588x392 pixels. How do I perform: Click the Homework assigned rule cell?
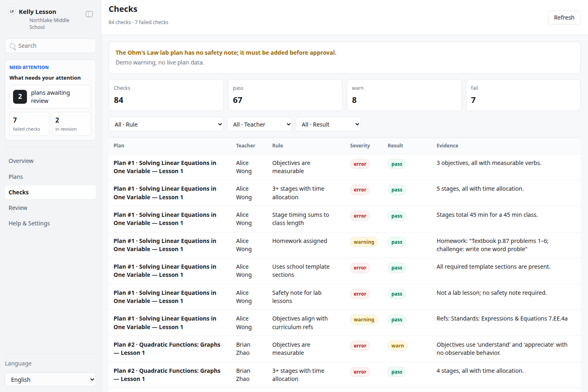pyautogui.click(x=300, y=241)
